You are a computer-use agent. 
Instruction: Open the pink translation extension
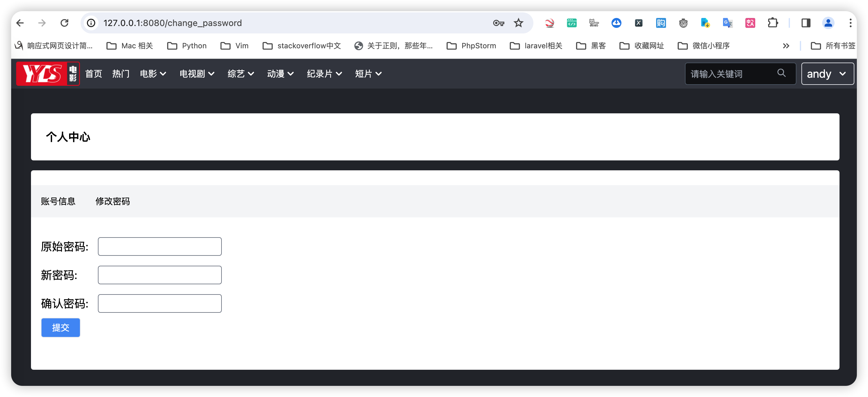click(750, 23)
